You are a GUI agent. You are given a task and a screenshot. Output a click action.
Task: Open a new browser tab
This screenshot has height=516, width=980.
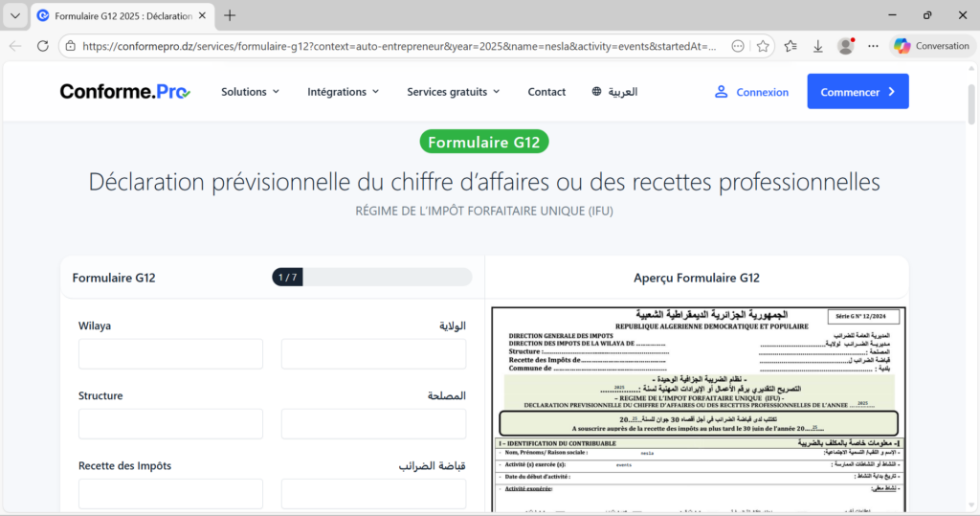pyautogui.click(x=230, y=15)
